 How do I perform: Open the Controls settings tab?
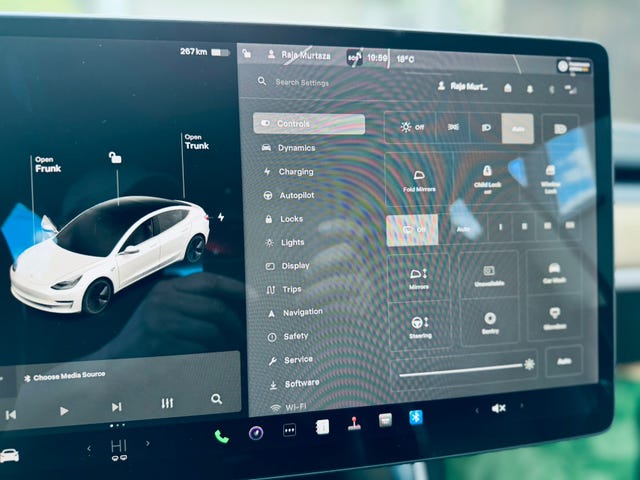[309, 124]
